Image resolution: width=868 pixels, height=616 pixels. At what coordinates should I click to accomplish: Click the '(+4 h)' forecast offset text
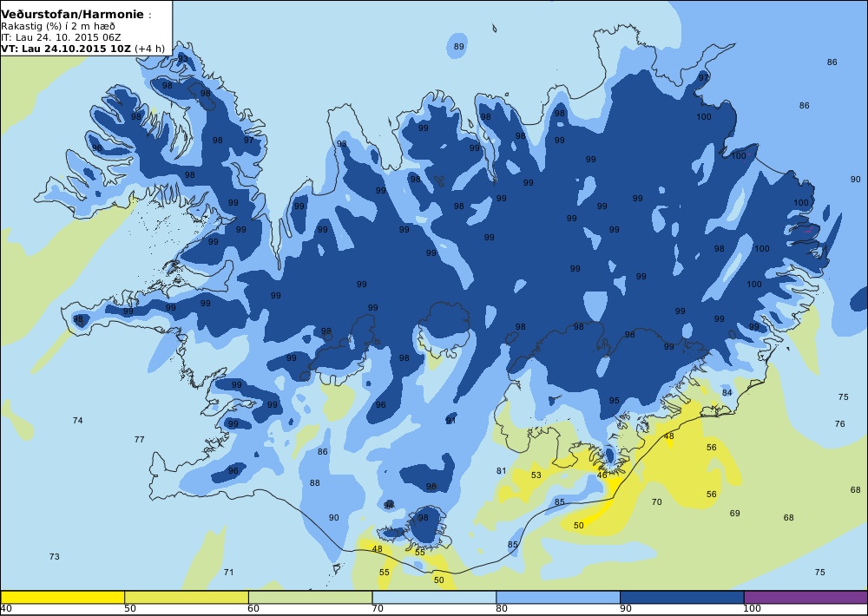(x=149, y=48)
